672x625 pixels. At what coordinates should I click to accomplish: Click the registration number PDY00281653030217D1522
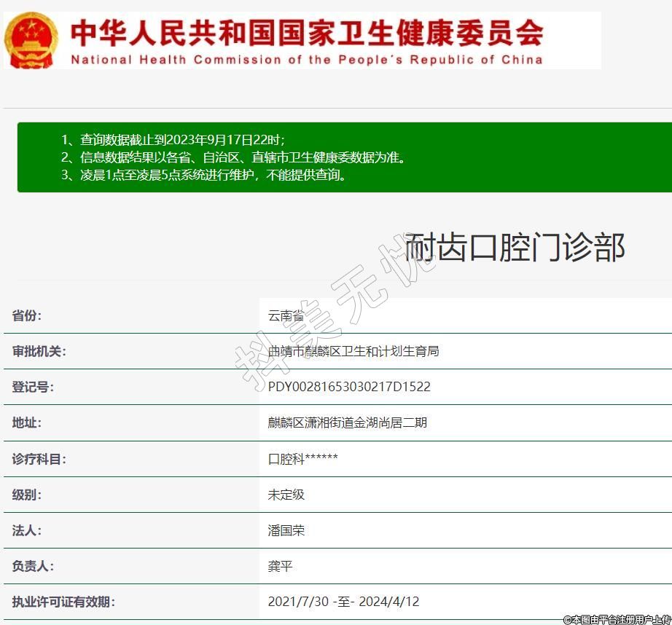[x=349, y=387]
